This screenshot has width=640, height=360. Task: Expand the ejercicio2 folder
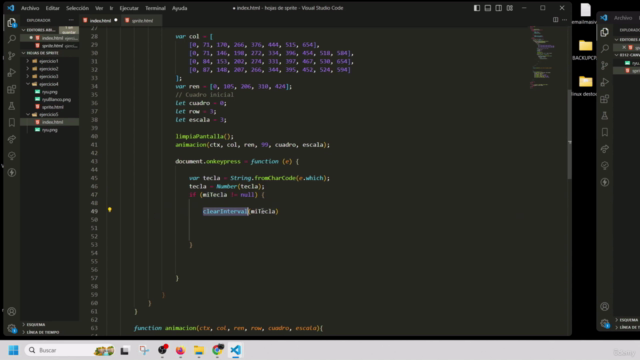coord(49,69)
